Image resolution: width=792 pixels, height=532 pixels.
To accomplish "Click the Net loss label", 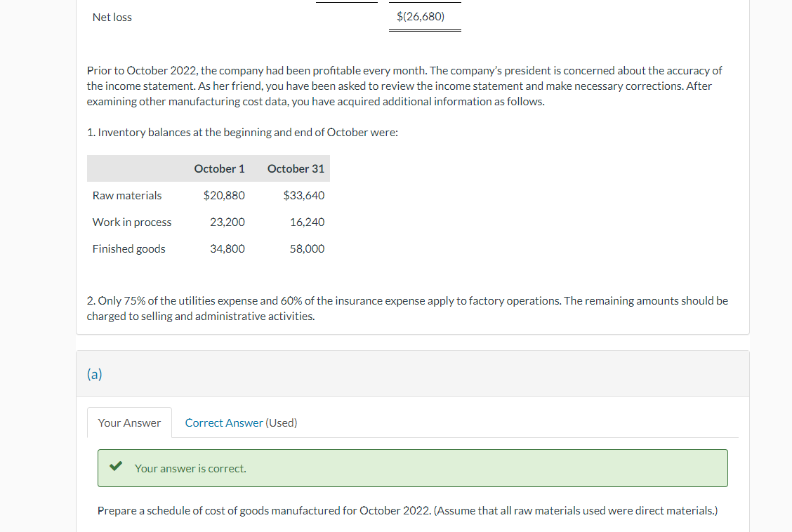I will pyautogui.click(x=112, y=17).
